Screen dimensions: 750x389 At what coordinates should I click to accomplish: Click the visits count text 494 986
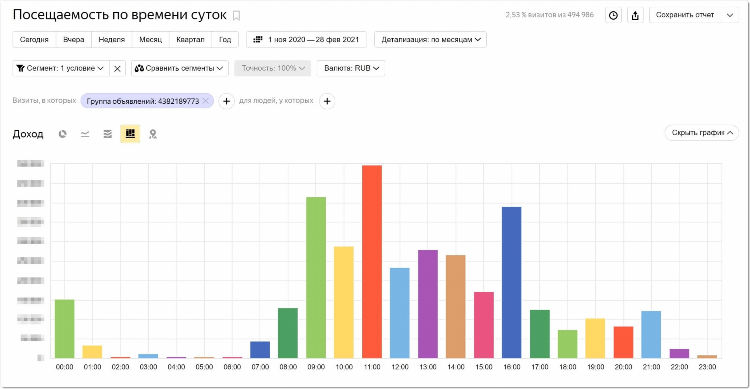580,15
